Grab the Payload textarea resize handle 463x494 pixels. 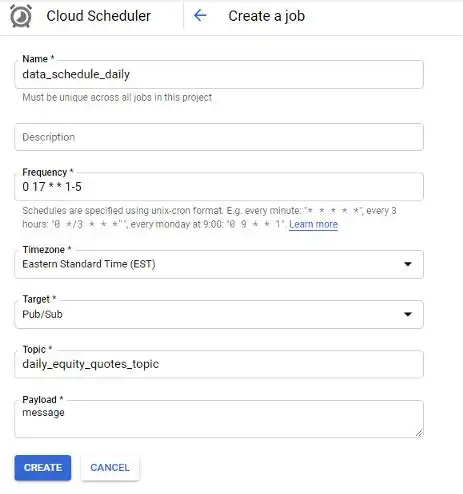(x=419, y=433)
